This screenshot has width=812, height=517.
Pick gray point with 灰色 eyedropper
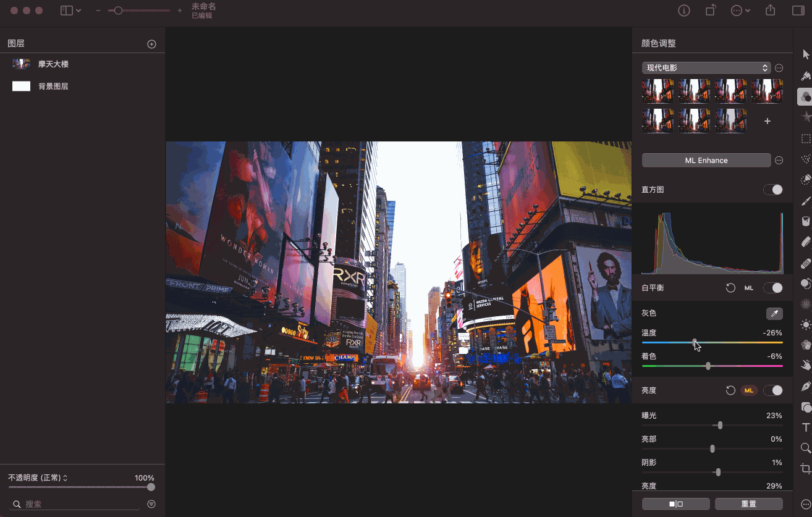[x=774, y=314]
